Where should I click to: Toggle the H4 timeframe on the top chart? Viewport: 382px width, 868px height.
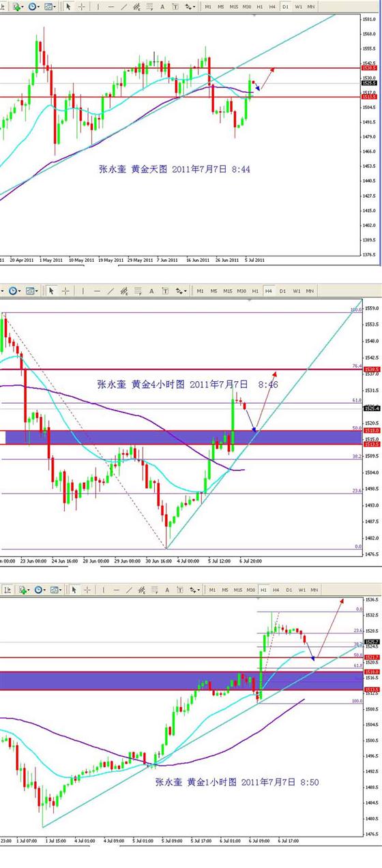(x=273, y=6)
